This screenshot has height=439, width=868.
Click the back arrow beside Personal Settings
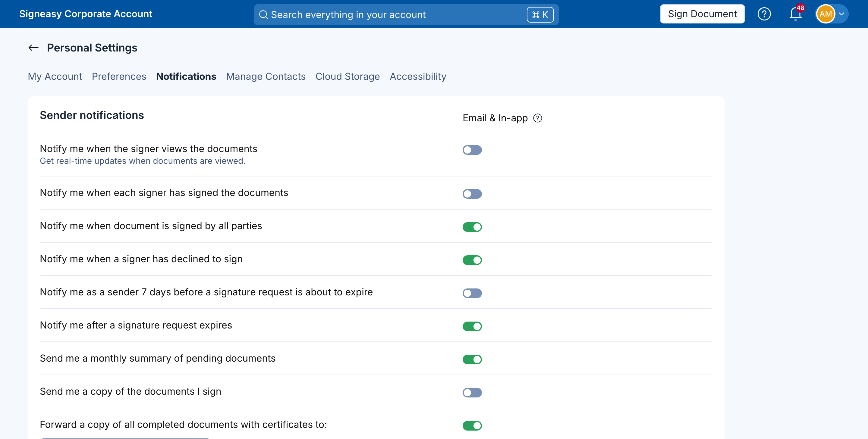pos(33,48)
